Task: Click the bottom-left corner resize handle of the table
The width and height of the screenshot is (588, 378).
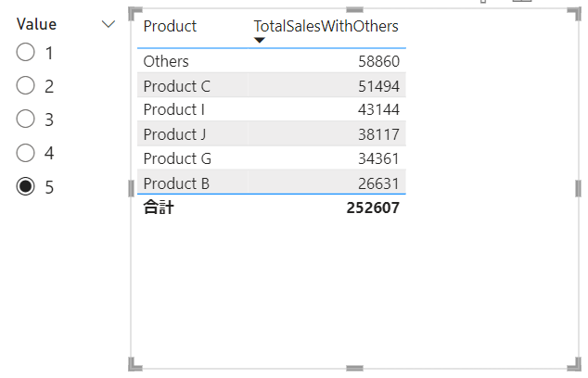Action: [x=134, y=363]
